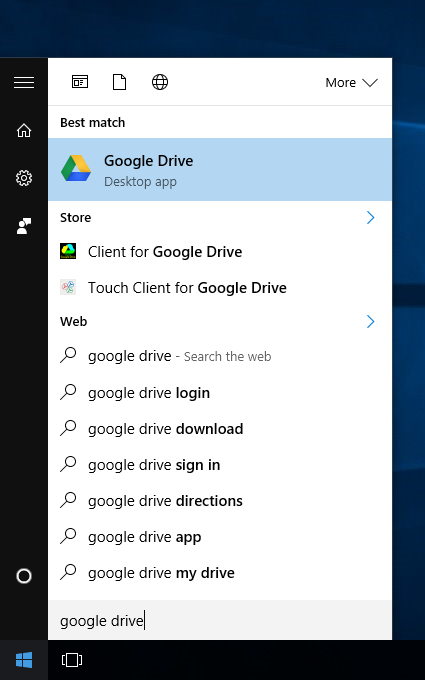Click the Home icon in sidebar
The height and width of the screenshot is (680, 425).
(24, 130)
